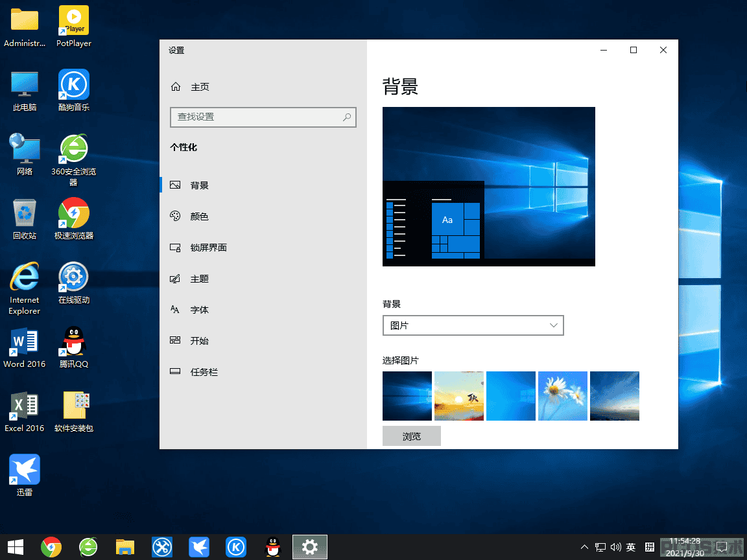This screenshot has height=560, width=747.
Task: Open the volume control in the system tray
Action: (615, 547)
